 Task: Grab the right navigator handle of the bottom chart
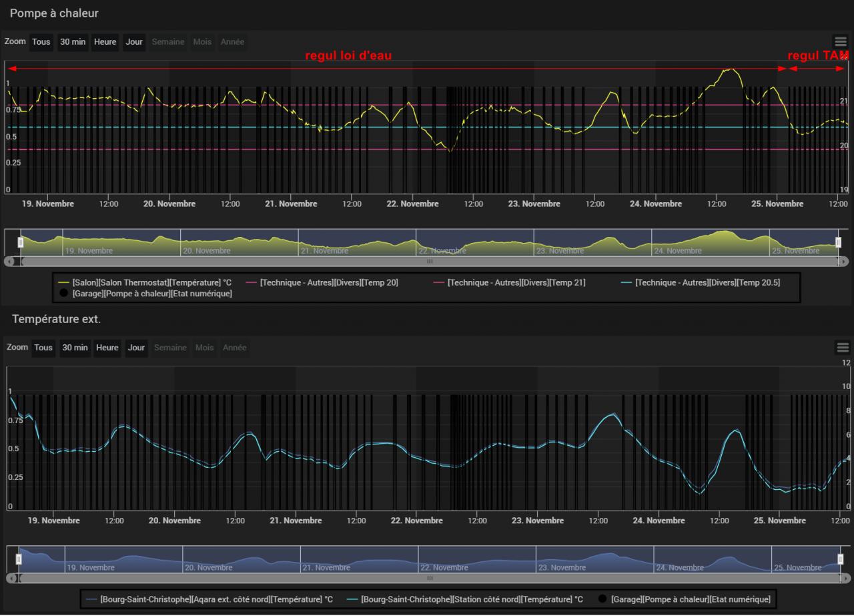(x=841, y=559)
